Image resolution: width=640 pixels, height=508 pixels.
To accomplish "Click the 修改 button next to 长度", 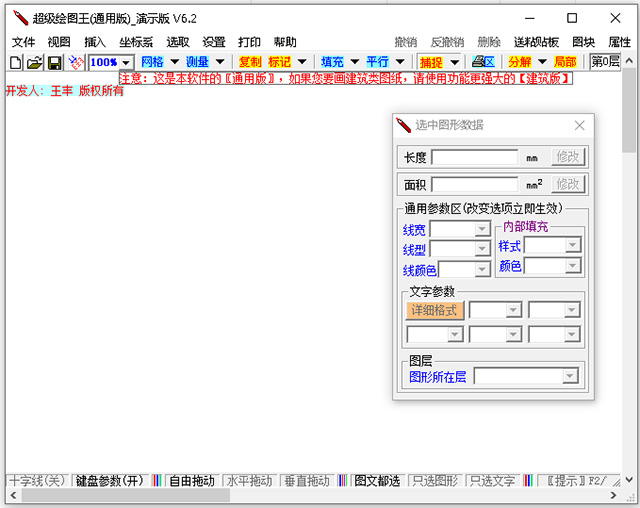I will [x=568, y=157].
